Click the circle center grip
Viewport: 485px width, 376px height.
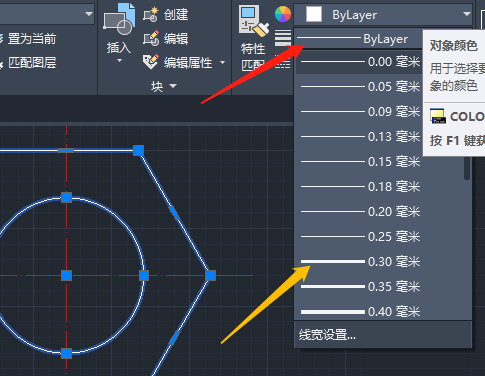[67, 275]
